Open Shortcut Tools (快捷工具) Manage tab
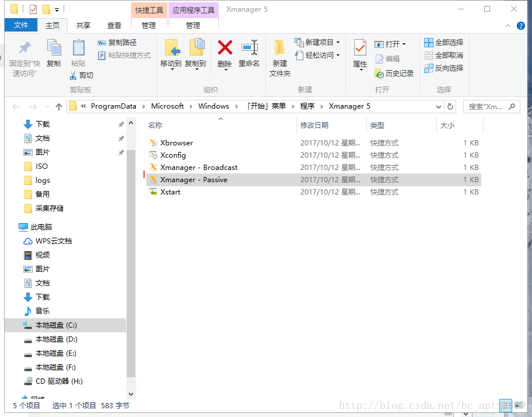The image size is (532, 417). point(149,26)
